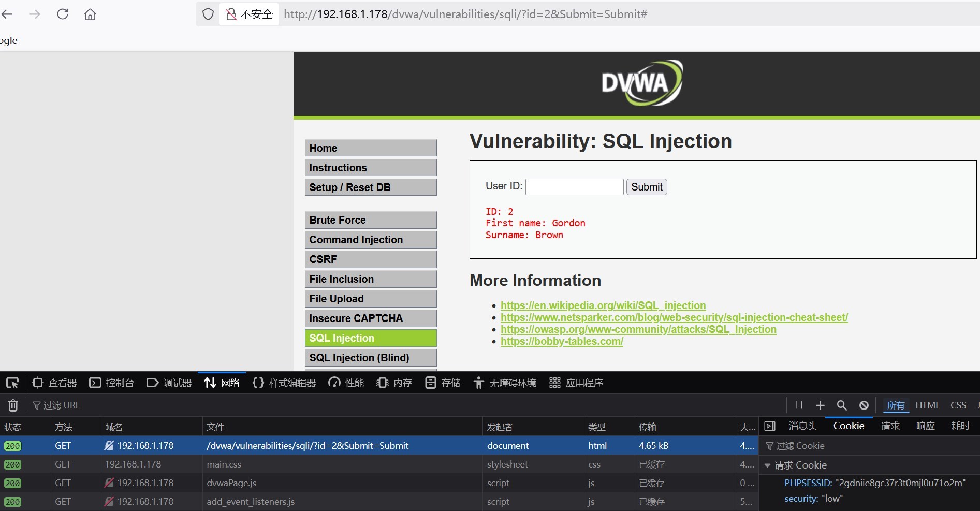Click the DVWA logo

coord(642,83)
